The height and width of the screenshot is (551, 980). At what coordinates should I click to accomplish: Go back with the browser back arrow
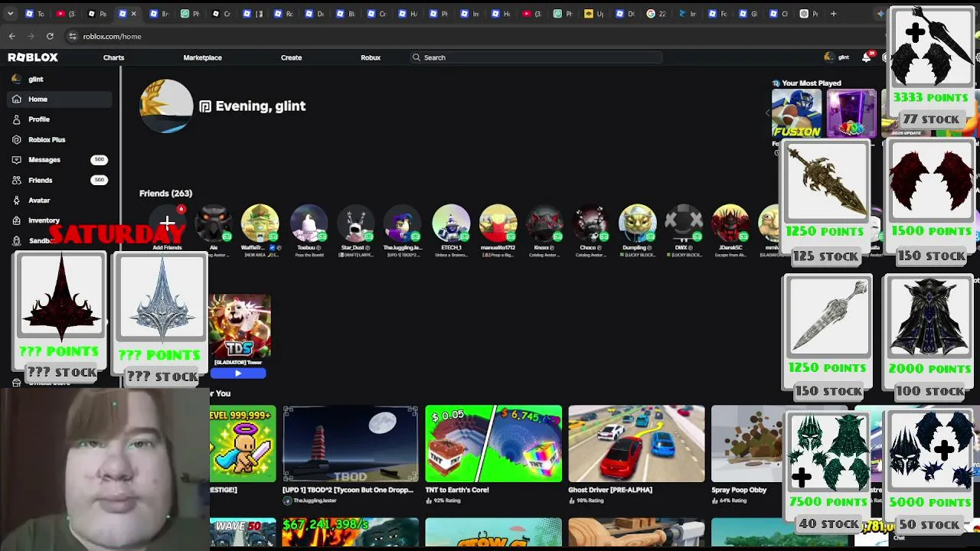[12, 36]
